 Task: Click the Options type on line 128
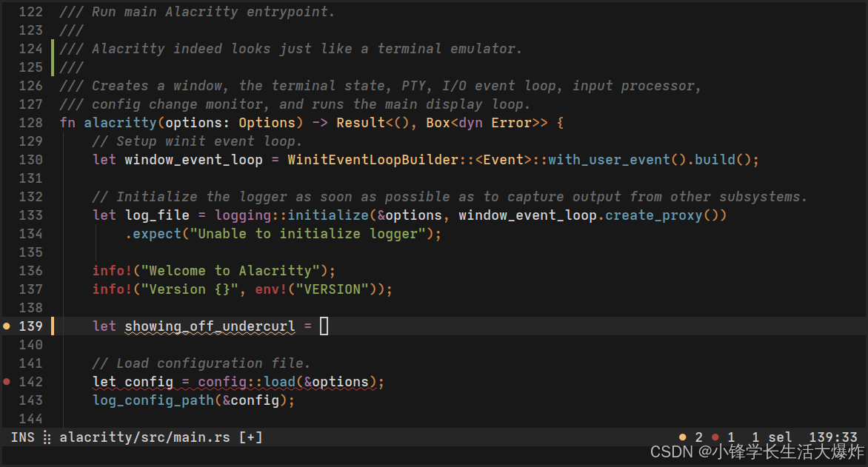[267, 123]
